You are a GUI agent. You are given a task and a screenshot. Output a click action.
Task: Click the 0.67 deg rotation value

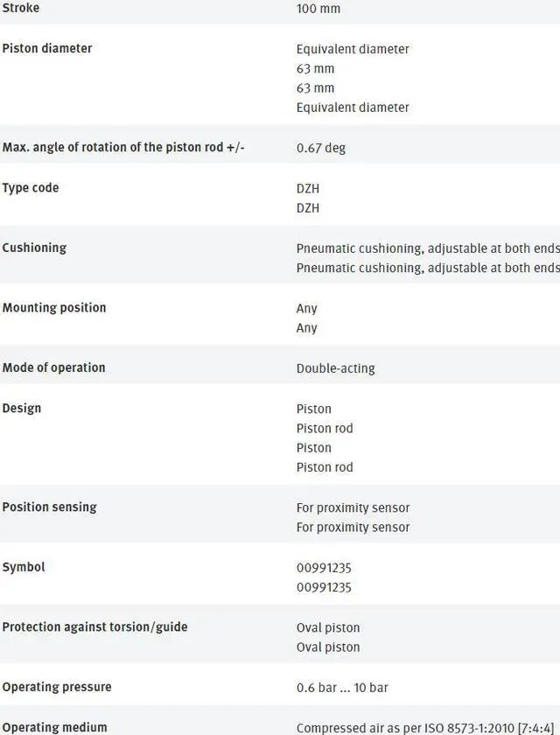[321, 148]
